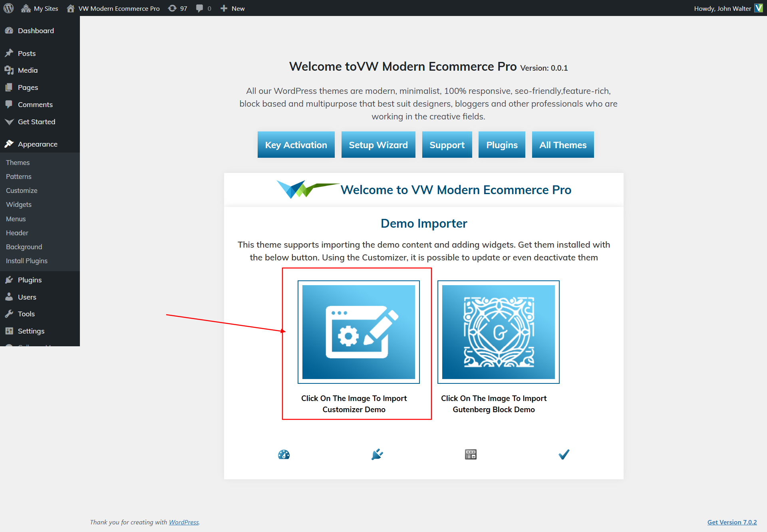Click the Media library icon
Screen dimensions: 767x532
[9, 70]
